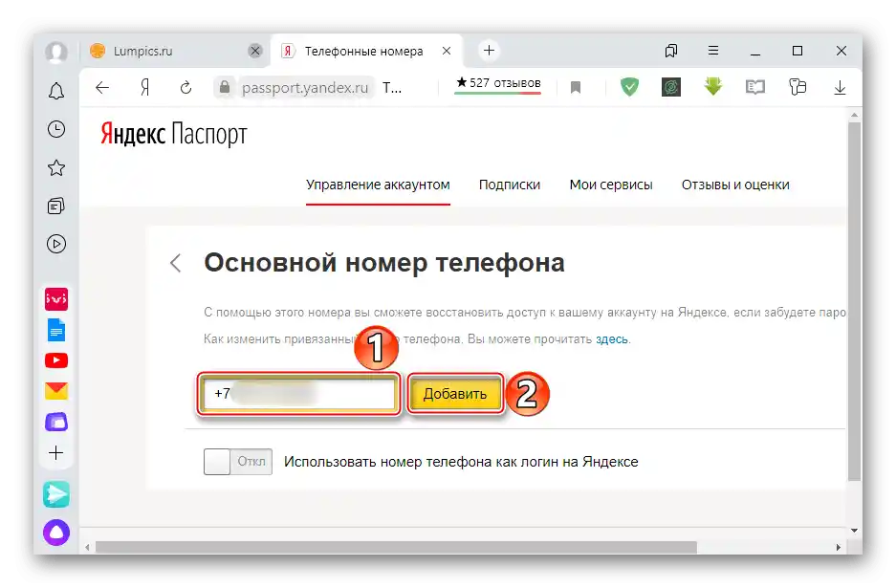Viewport: 896px width, 588px height.
Task: Open Yandex Messenger sidebar icon
Action: 56,494
